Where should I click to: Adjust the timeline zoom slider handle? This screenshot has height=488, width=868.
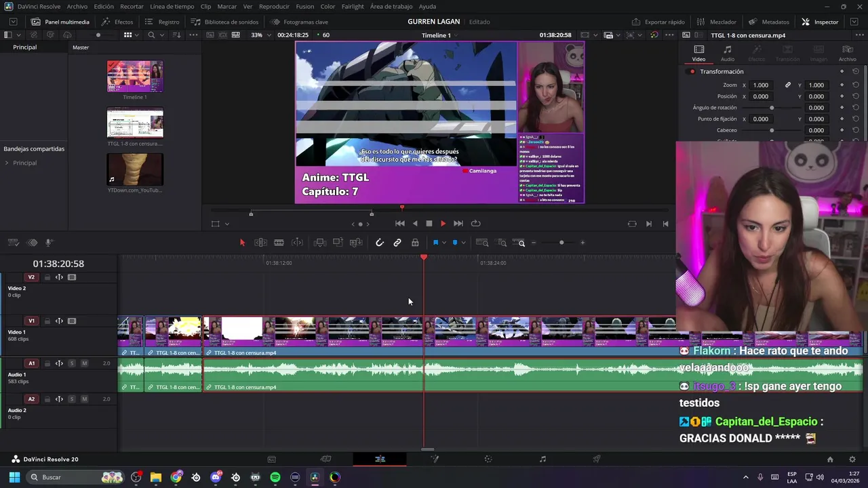(561, 243)
